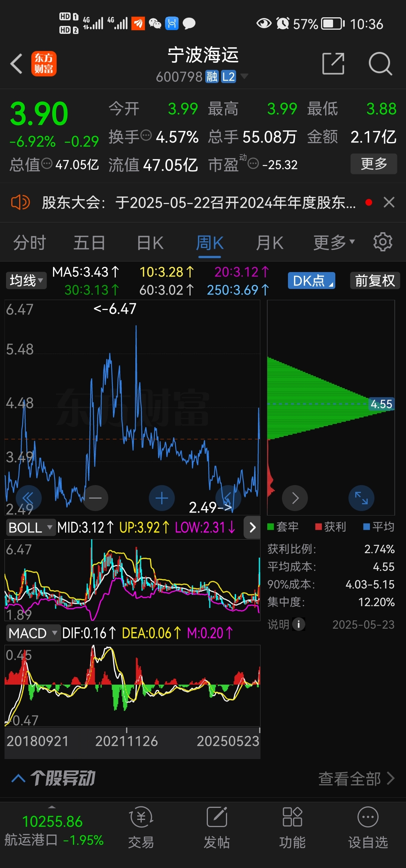Tap chip average cost 4.55 marker

click(381, 404)
